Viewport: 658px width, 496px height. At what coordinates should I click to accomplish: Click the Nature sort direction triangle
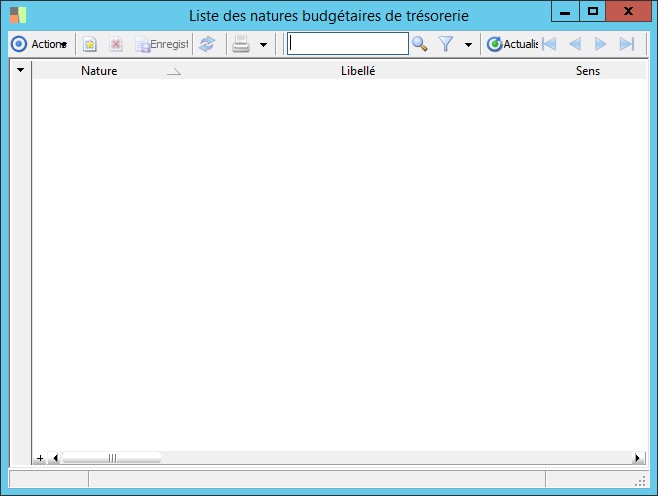[174, 72]
